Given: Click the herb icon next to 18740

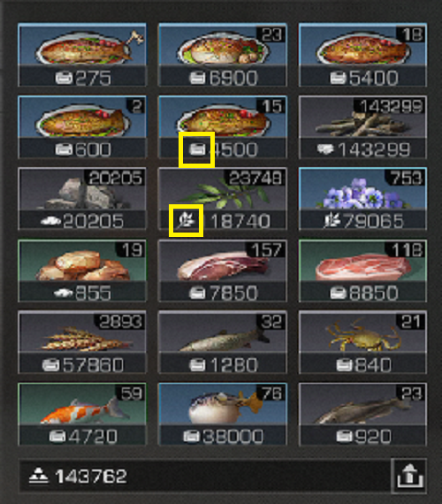Looking at the screenshot, I should 187,221.
